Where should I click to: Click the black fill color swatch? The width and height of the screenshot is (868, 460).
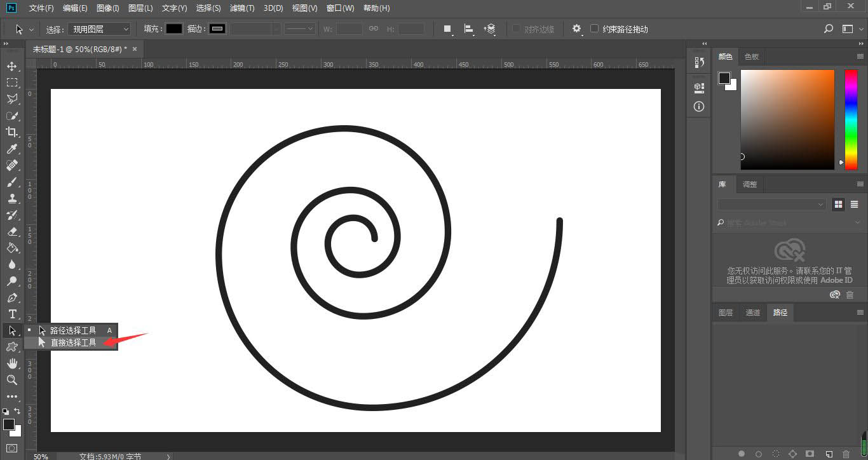(x=173, y=29)
